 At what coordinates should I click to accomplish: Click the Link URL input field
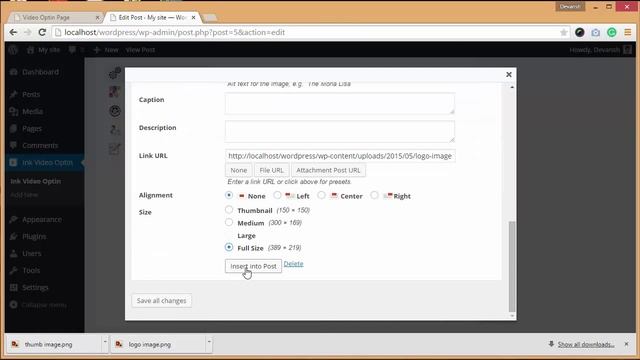[x=340, y=156]
